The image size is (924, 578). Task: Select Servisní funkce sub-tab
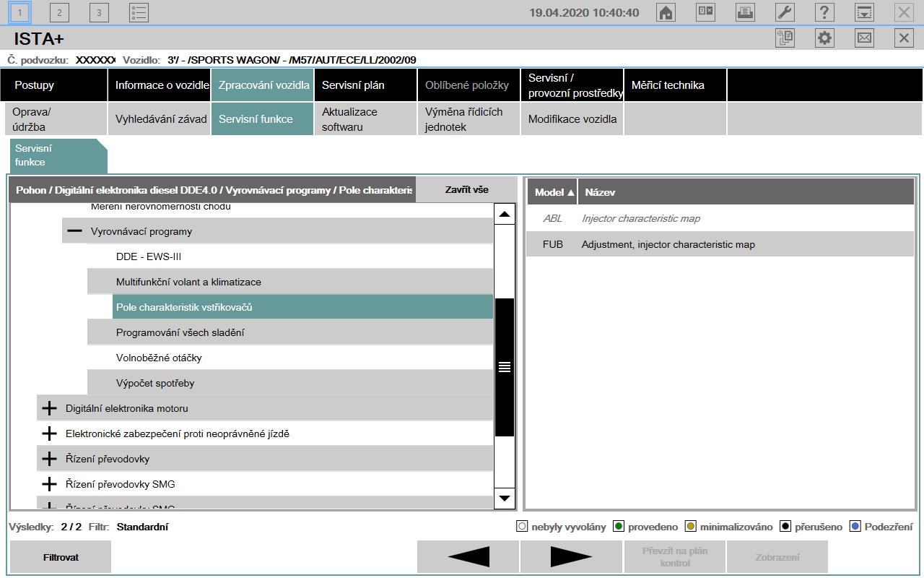click(263, 119)
